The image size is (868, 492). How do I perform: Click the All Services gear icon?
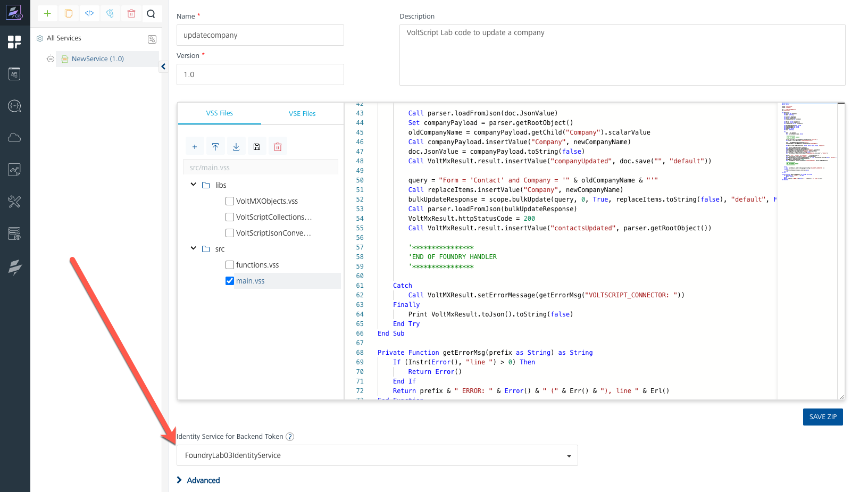[40, 38]
